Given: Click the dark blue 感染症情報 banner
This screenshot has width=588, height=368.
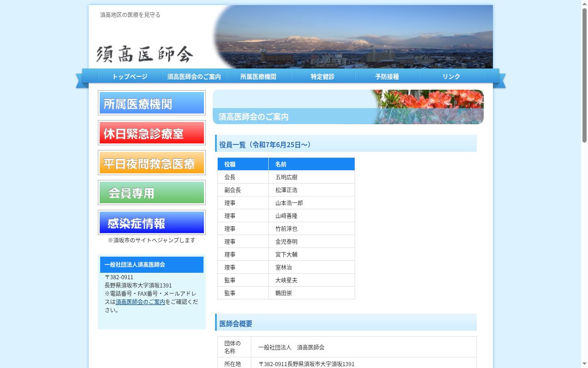Looking at the screenshot, I should point(152,223).
